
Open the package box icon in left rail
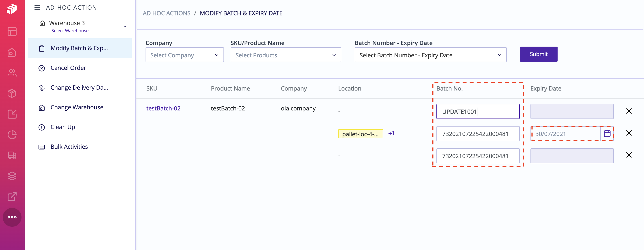12,93
